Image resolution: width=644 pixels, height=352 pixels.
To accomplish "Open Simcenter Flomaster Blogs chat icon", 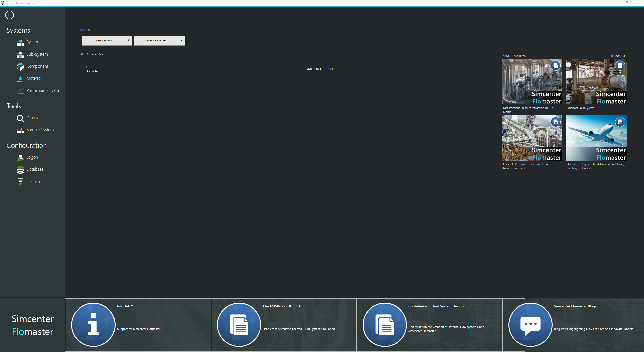I will pos(530,325).
